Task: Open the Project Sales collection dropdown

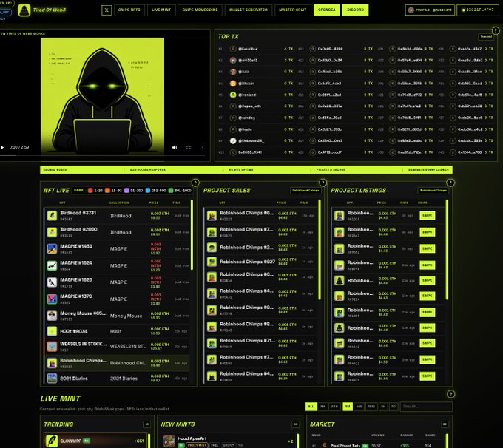Action: click(305, 190)
